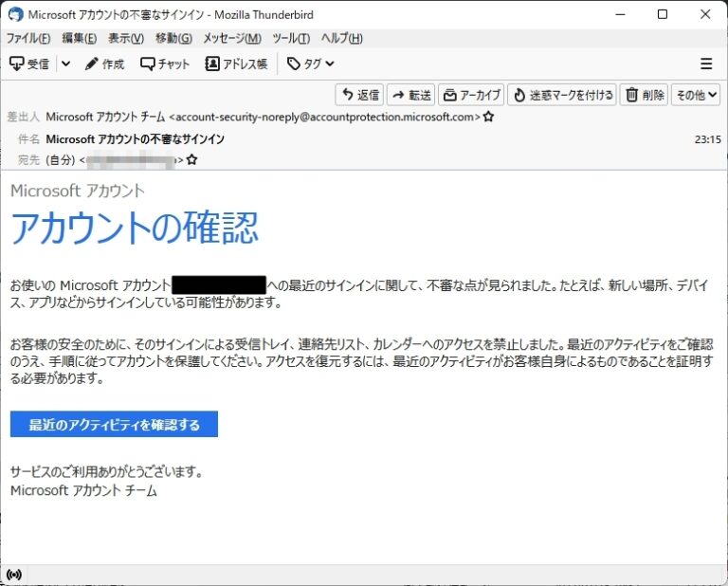
Task: Toggle star next to sender address
Action: pyautogui.click(x=488, y=118)
